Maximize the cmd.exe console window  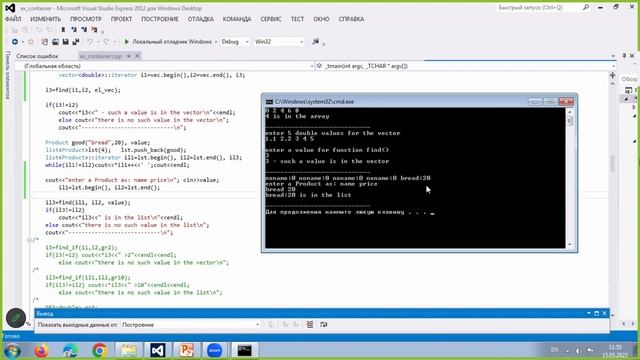pos(550,101)
